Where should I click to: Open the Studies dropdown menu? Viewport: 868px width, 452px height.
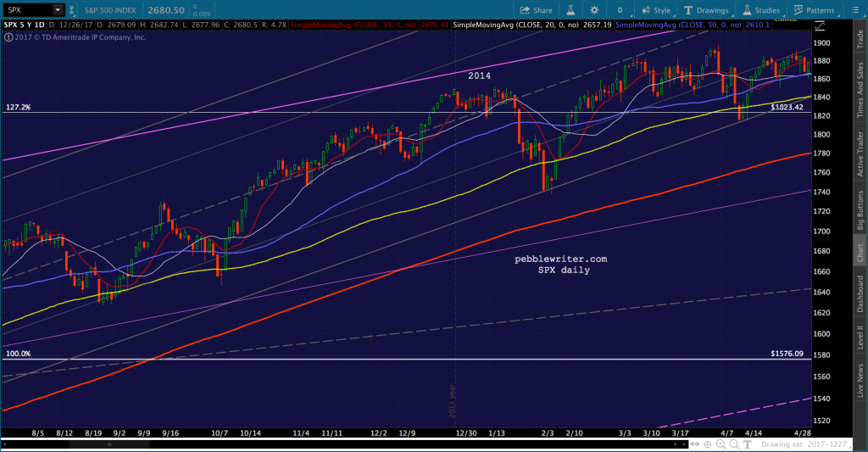761,10
